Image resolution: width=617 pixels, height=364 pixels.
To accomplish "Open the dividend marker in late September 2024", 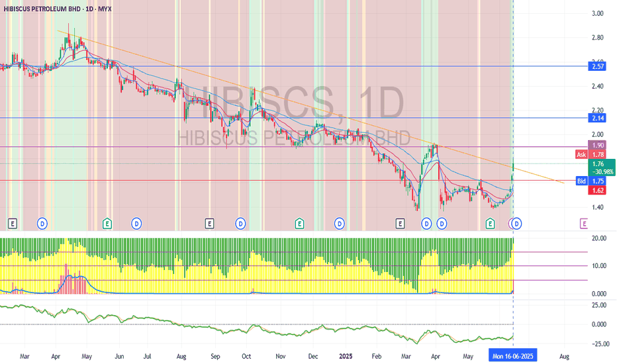I will (x=240, y=224).
